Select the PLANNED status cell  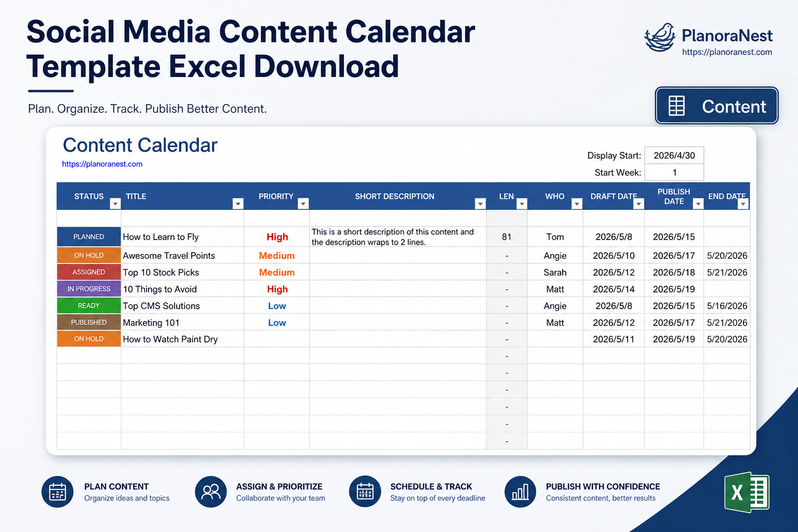point(89,237)
